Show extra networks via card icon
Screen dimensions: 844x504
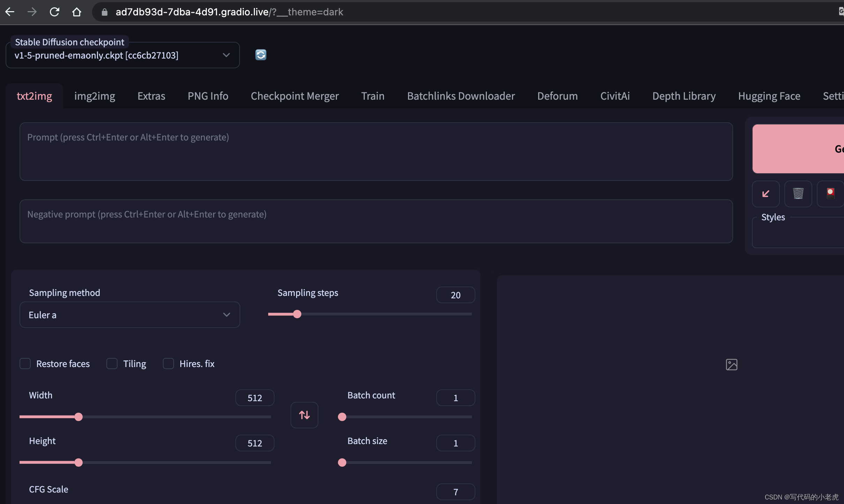click(830, 194)
